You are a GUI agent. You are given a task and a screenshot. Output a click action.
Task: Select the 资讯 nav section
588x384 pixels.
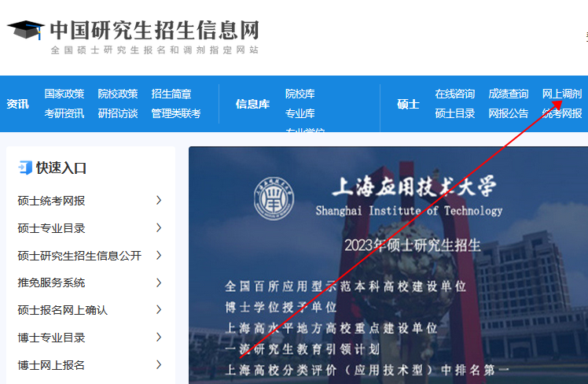pos(17,104)
